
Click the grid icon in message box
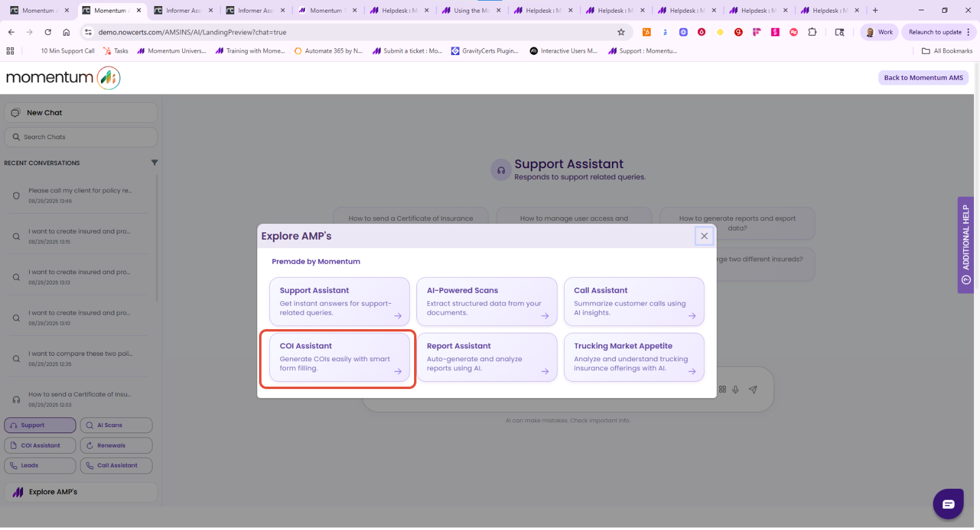coord(722,390)
